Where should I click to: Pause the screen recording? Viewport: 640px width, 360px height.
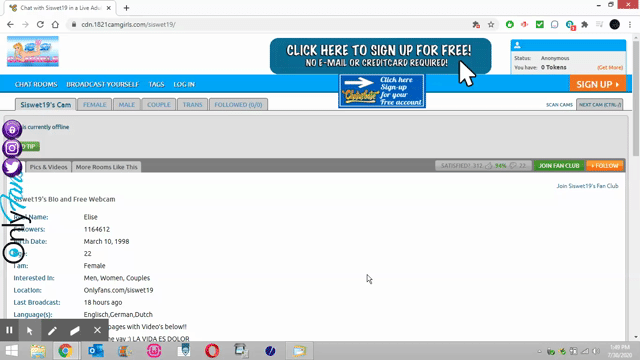(x=9, y=330)
